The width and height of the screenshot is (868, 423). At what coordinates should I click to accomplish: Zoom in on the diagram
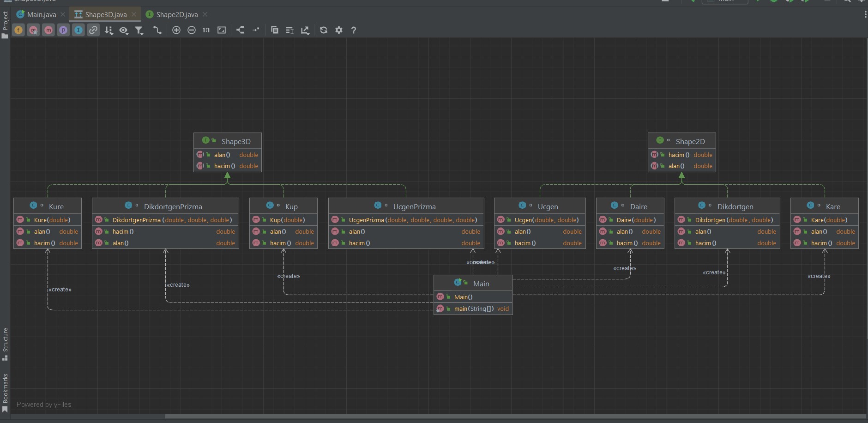pos(176,30)
